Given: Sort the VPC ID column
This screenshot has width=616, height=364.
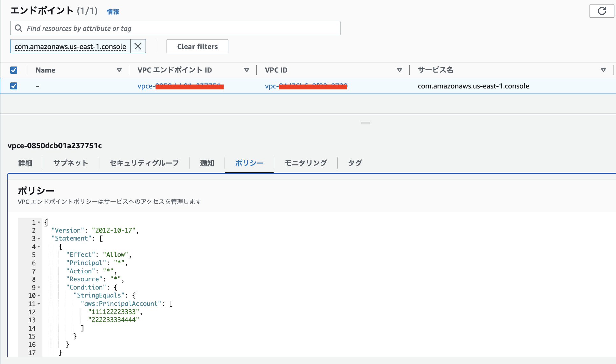Looking at the screenshot, I should (400, 70).
